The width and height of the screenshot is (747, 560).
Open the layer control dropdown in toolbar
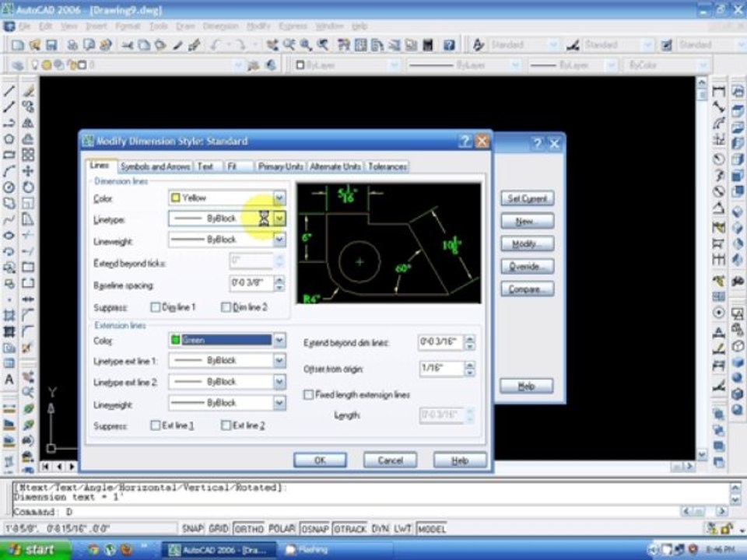tap(239, 65)
